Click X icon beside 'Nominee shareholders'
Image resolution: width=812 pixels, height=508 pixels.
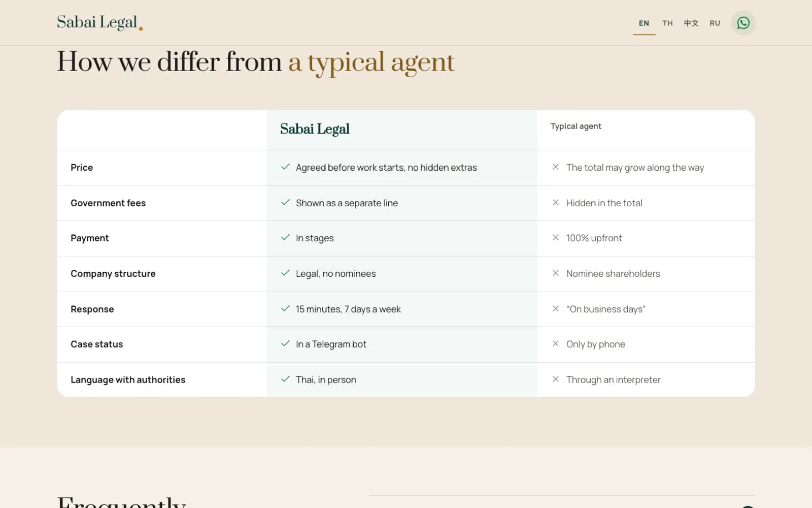(556, 273)
